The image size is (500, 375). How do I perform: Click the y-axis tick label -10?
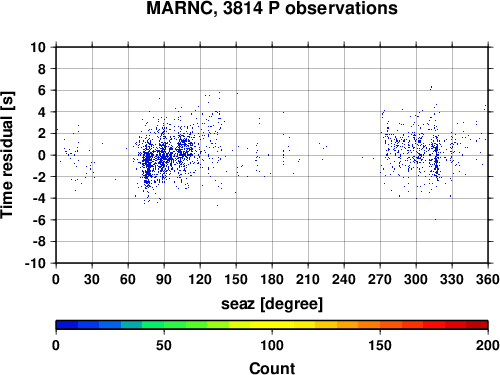point(35,263)
